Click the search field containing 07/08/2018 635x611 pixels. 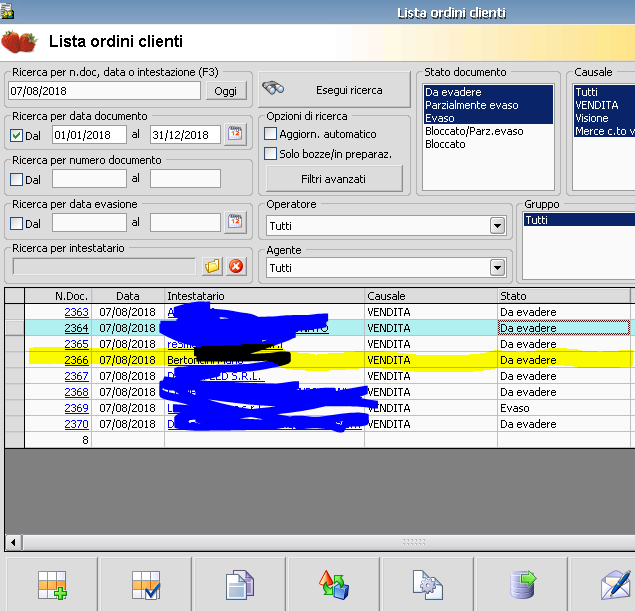(104, 91)
